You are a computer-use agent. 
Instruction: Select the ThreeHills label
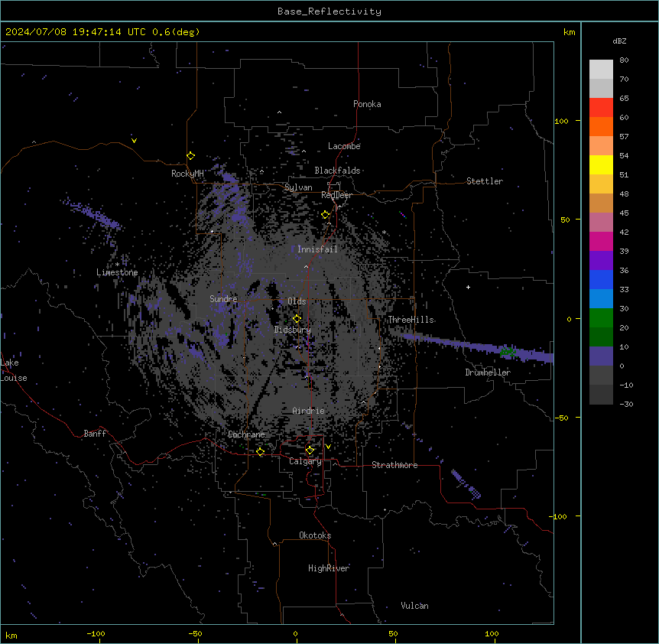(x=411, y=320)
